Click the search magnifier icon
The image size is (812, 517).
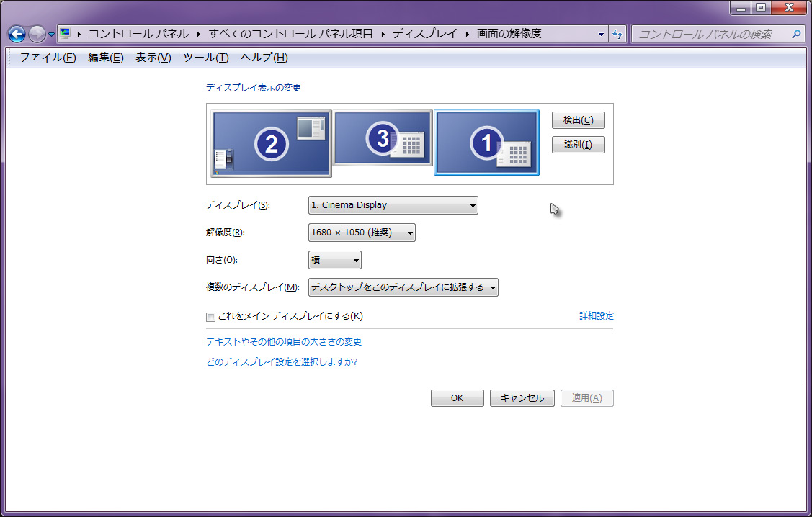(x=796, y=34)
